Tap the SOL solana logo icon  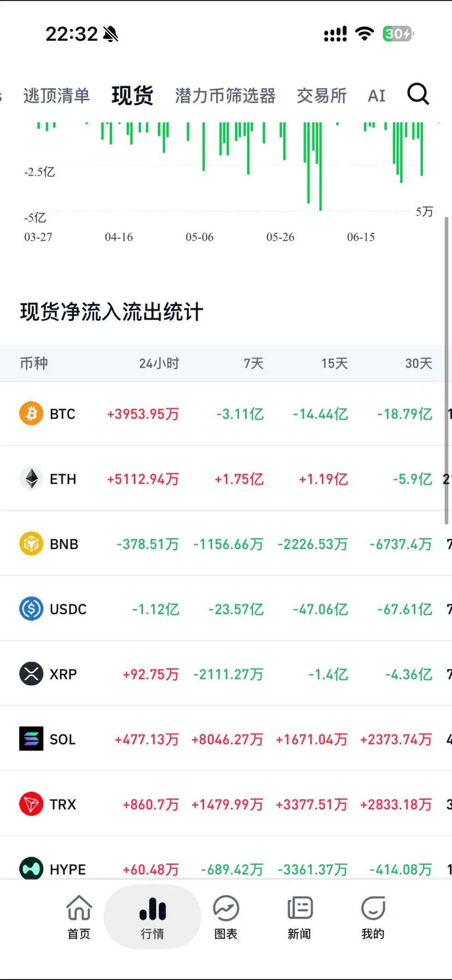[x=31, y=739]
